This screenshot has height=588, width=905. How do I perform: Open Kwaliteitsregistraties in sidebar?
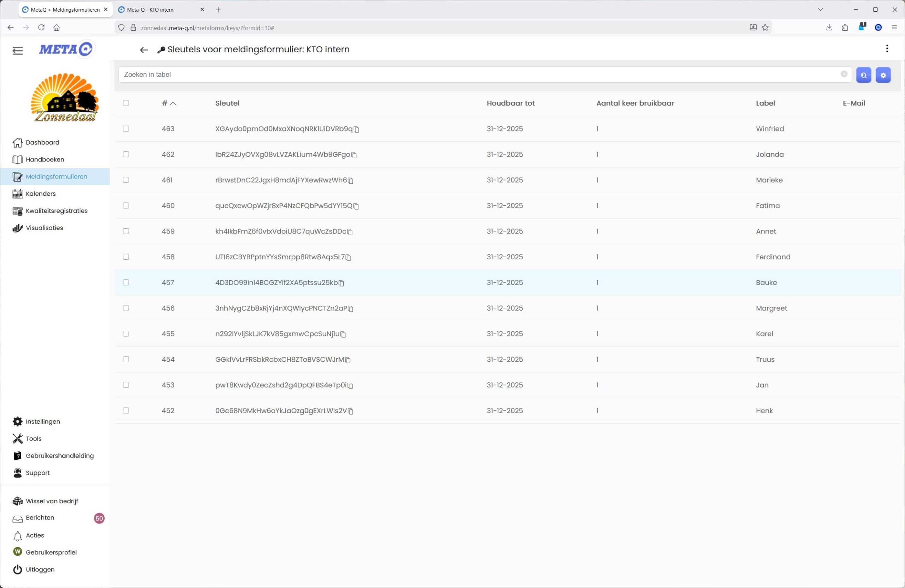point(56,211)
